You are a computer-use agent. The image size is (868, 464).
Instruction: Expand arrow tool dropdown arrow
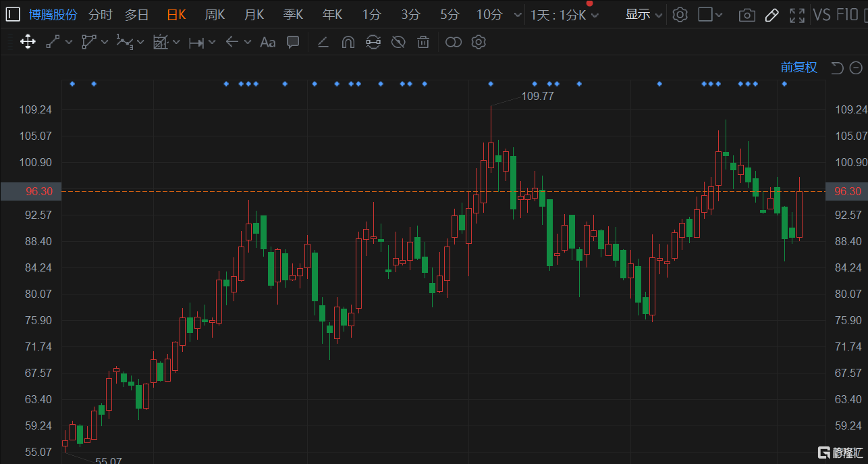click(248, 43)
